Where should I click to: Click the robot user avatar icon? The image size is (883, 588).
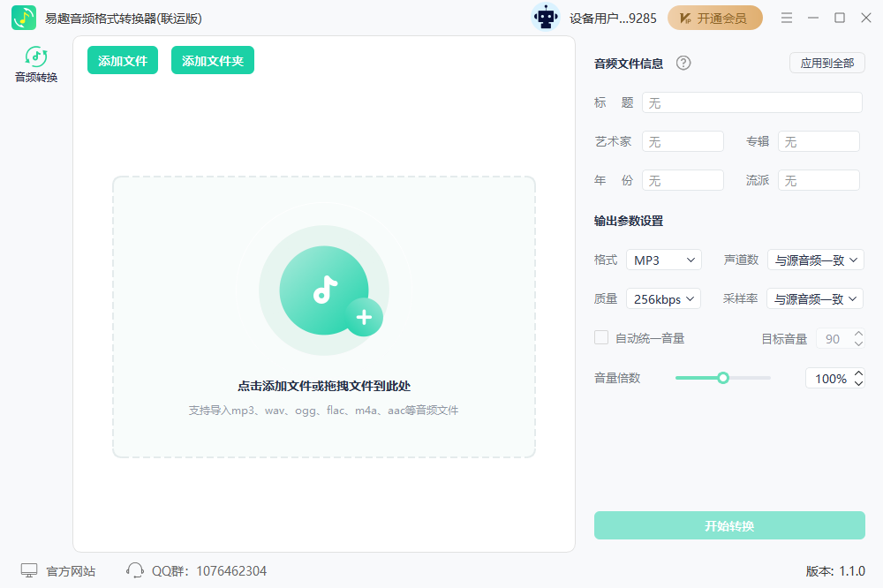[546, 18]
